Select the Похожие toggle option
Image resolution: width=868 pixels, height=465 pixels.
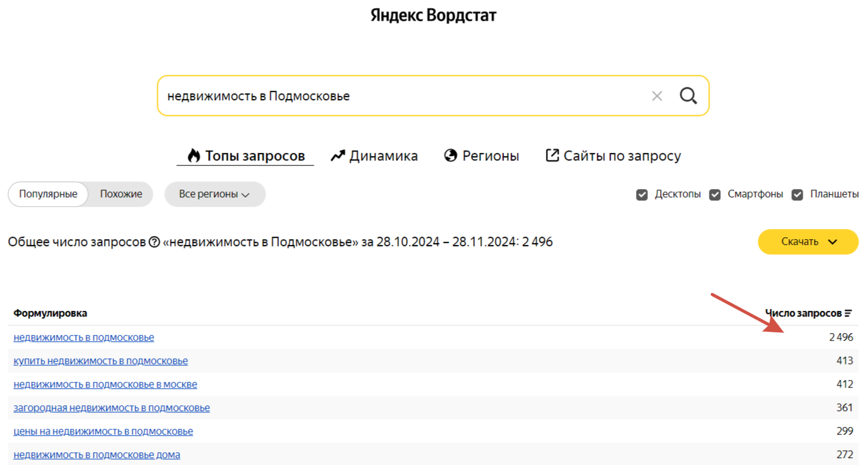tap(121, 194)
